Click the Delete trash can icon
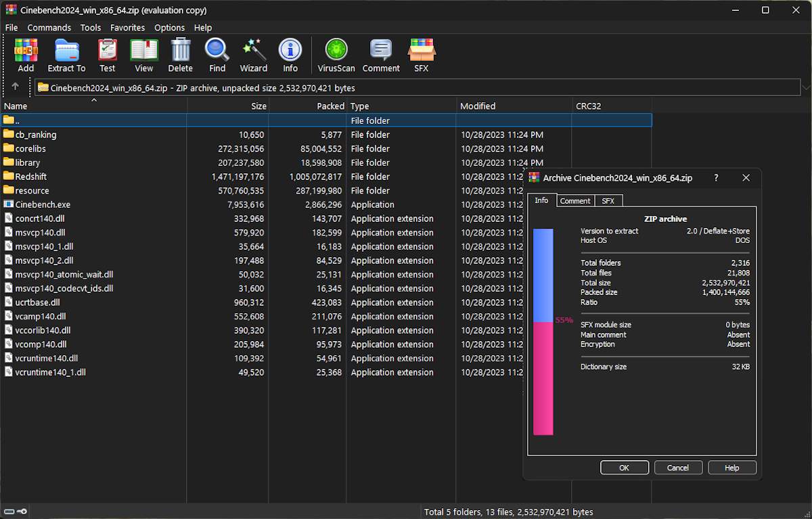The image size is (812, 519). pyautogui.click(x=181, y=55)
